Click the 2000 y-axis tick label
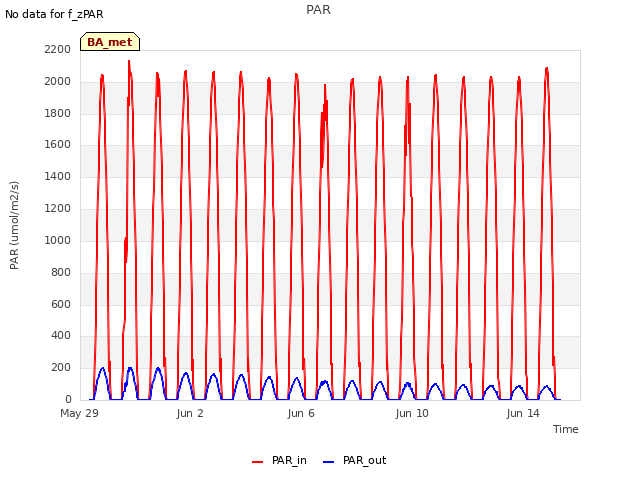The height and width of the screenshot is (480, 640). tap(58, 81)
